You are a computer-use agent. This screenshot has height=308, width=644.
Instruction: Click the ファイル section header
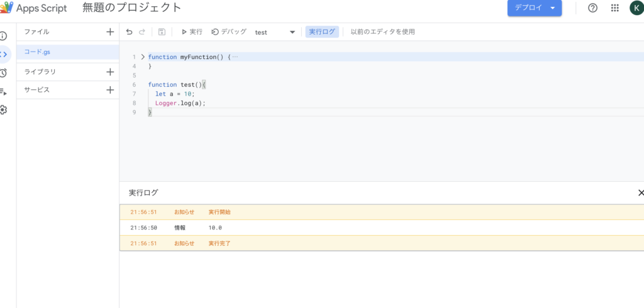click(x=36, y=31)
